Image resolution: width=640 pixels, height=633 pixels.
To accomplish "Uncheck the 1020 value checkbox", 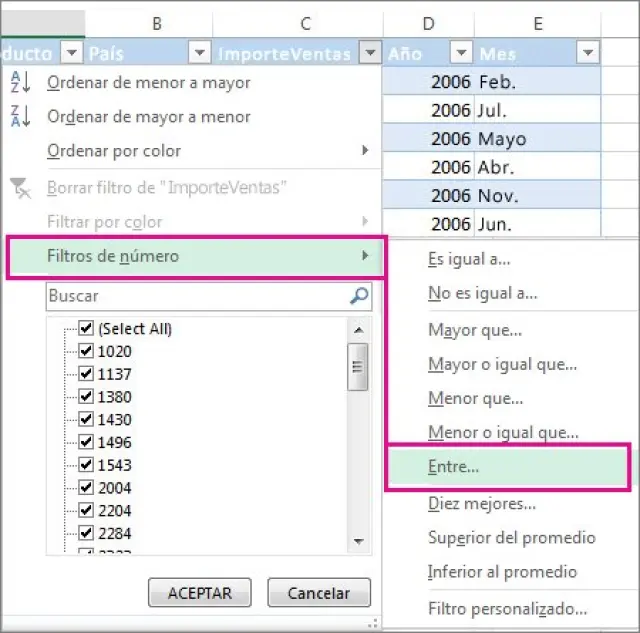I will tap(86, 351).
